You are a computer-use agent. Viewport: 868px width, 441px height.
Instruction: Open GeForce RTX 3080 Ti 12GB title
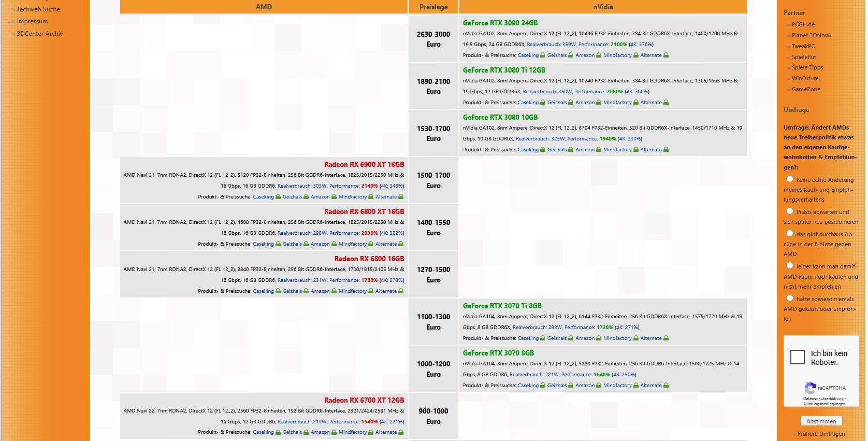504,70
